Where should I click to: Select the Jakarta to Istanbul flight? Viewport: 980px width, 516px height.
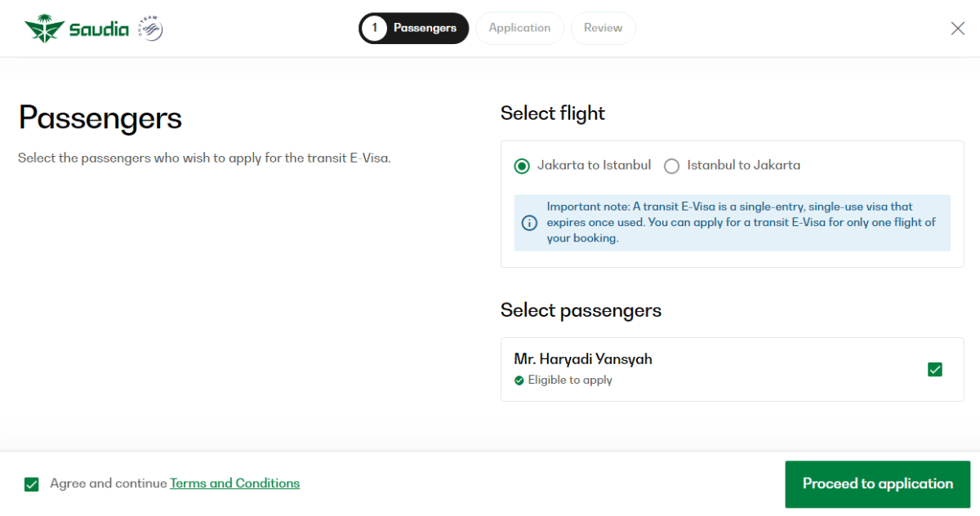(x=522, y=166)
